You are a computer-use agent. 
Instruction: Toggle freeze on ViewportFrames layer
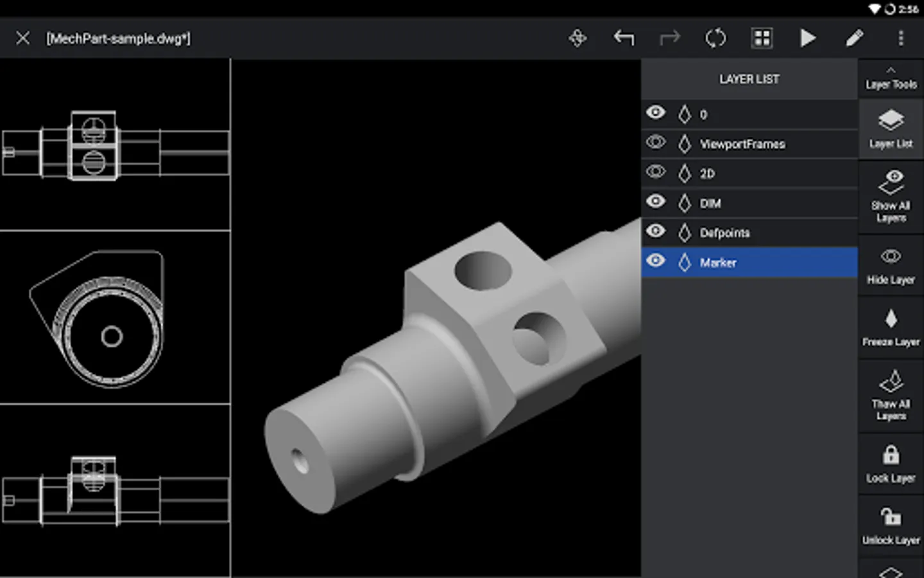click(x=685, y=144)
